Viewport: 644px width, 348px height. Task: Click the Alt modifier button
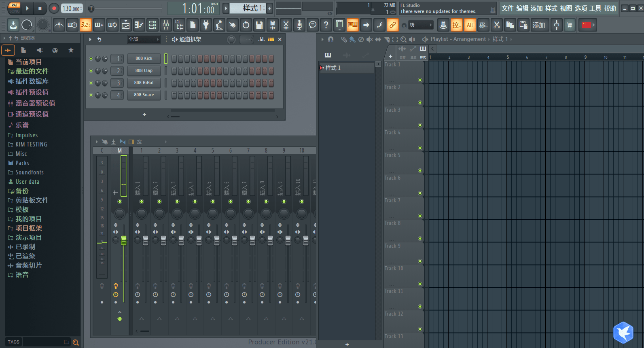tap(470, 25)
